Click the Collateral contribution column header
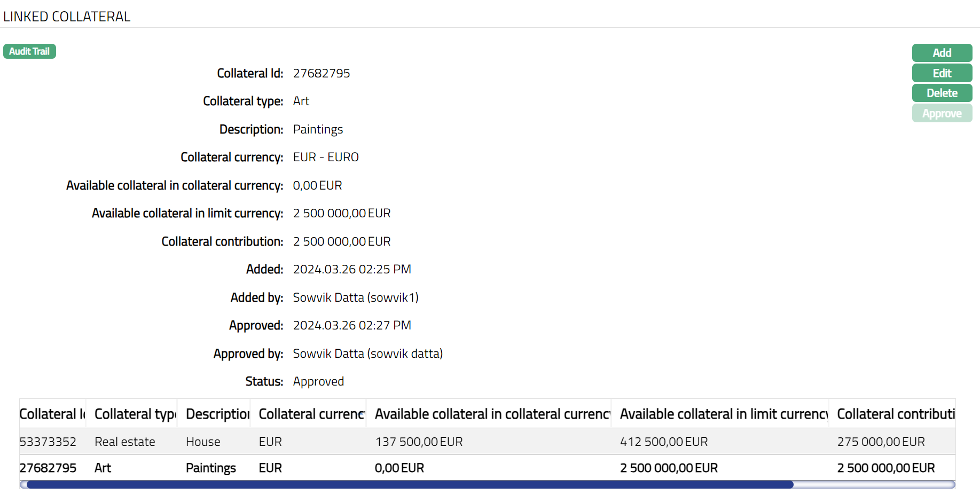Viewport: 980px width, 495px height. pos(895,414)
